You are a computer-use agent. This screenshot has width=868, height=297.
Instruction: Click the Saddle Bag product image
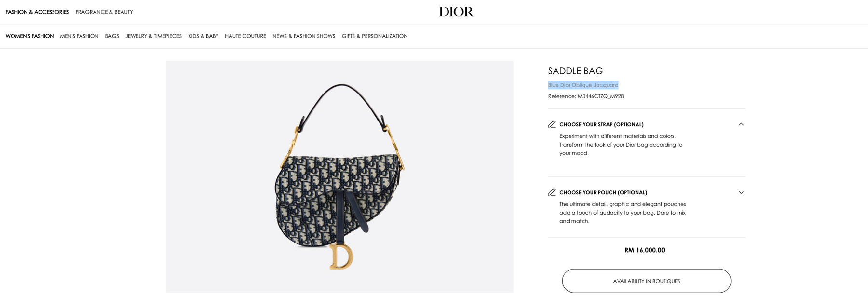click(339, 176)
